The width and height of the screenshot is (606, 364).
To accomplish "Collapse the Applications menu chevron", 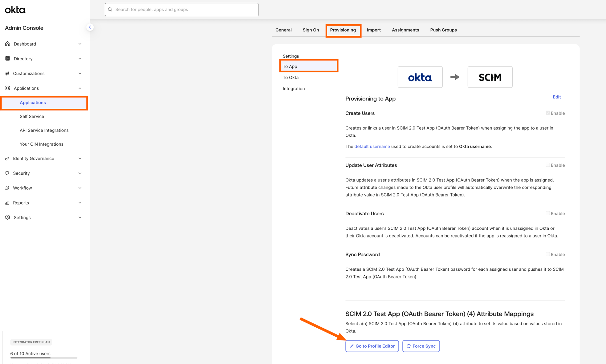I will pos(80,88).
